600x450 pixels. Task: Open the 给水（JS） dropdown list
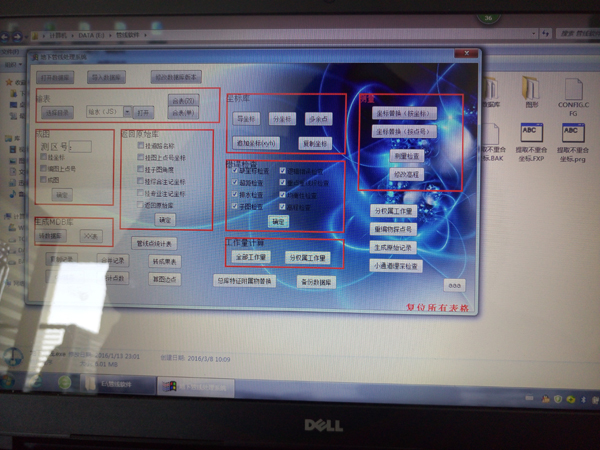129,112
